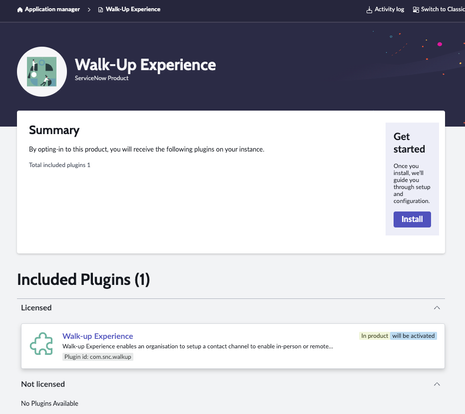Image resolution: width=465 pixels, height=414 pixels.
Task: Click the Application manager home icon
Action: 20,10
